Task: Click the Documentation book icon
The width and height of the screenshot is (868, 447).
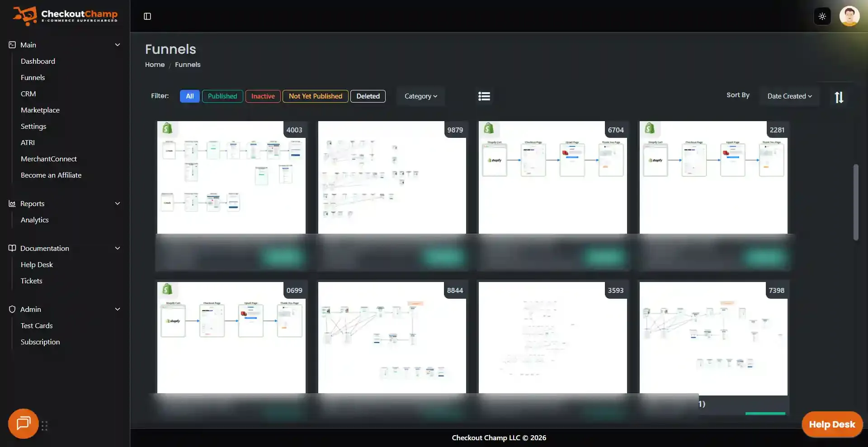Action: click(x=12, y=248)
